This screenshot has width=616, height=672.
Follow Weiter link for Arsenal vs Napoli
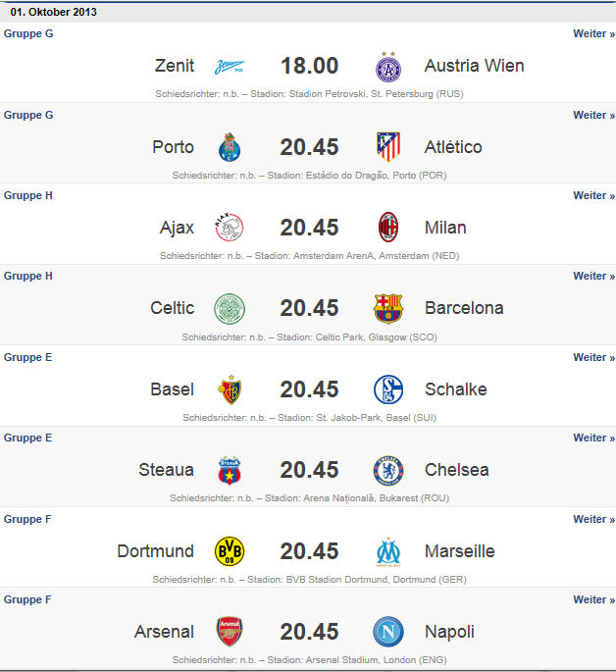(594, 599)
